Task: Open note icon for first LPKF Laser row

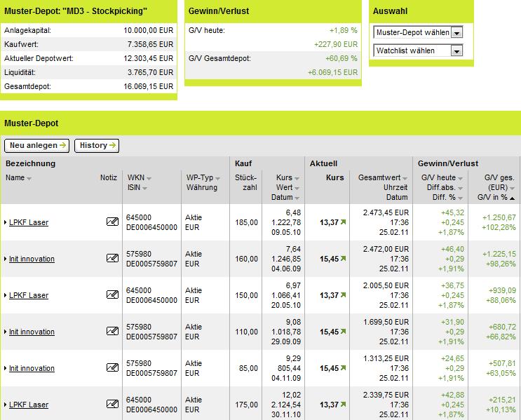Action: point(112,222)
